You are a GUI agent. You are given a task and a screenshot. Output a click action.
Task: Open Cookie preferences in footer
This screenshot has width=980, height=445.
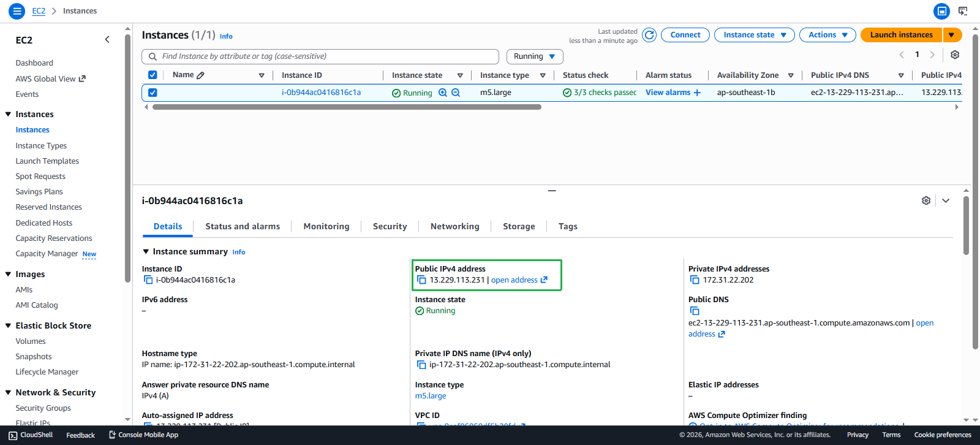[943, 435]
